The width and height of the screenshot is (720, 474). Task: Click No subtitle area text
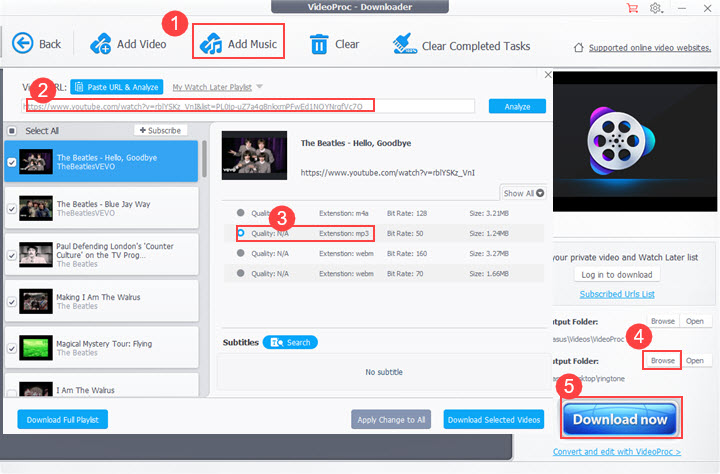coord(384,372)
